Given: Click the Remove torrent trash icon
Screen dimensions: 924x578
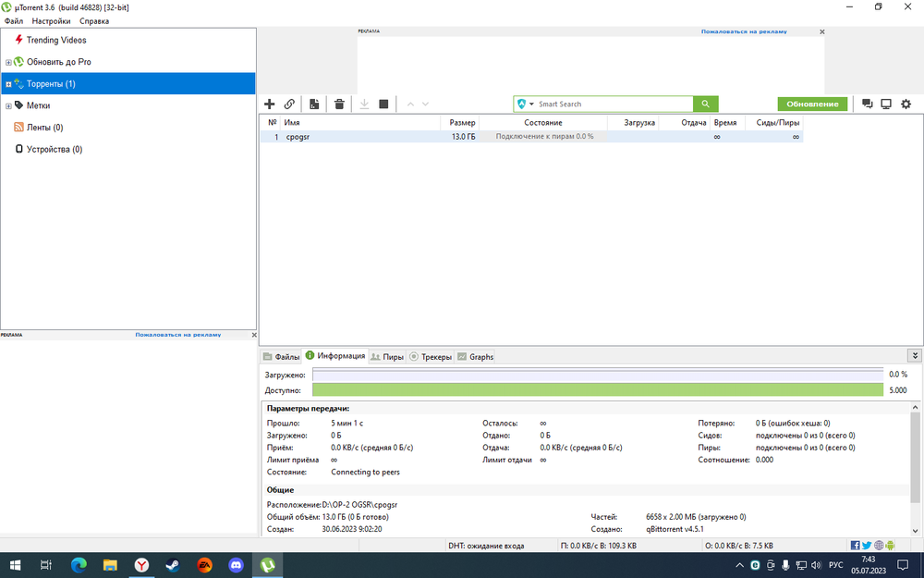Looking at the screenshot, I should click(x=339, y=105).
